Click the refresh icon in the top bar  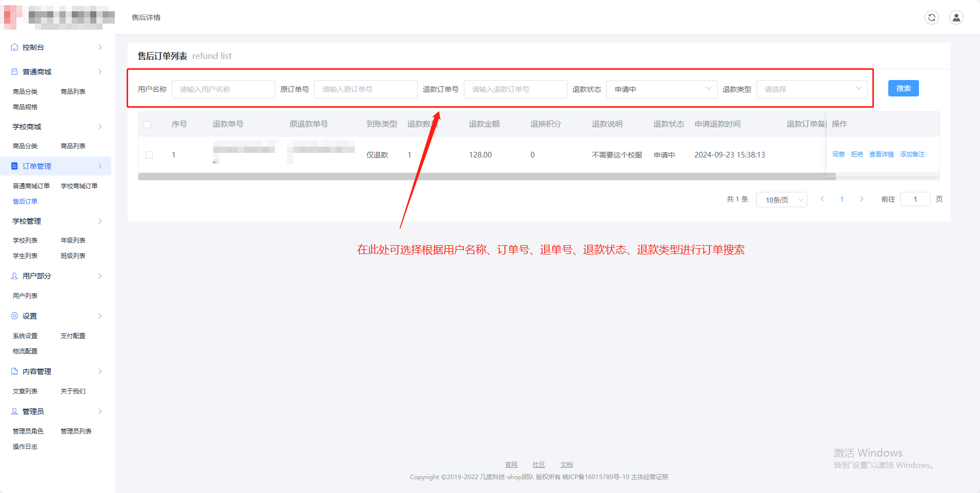point(932,17)
